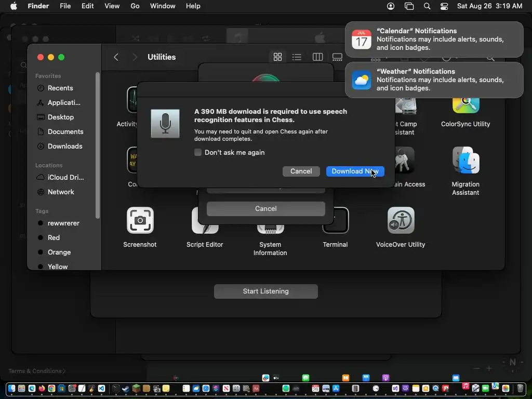
Task: Switch Finder to list view
Action: [x=297, y=57]
